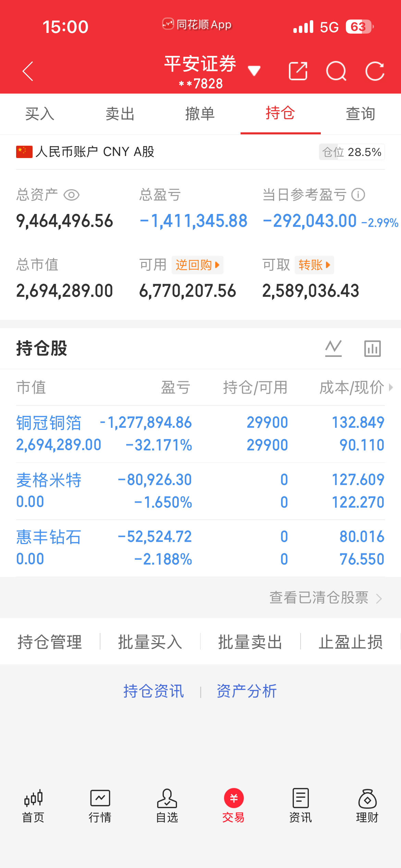Tap the 总市值 amount at the top
Viewport: 401px width, 868px height.
pos(65,291)
